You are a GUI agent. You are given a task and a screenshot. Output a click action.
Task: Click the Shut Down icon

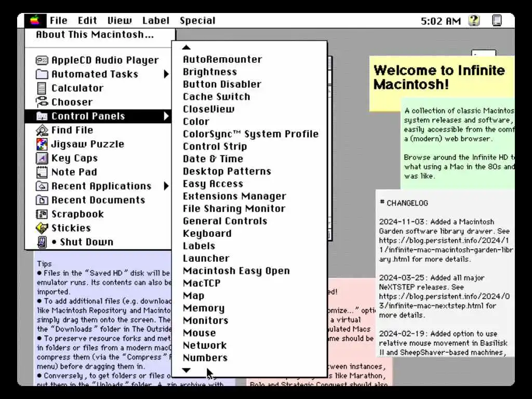click(x=42, y=242)
